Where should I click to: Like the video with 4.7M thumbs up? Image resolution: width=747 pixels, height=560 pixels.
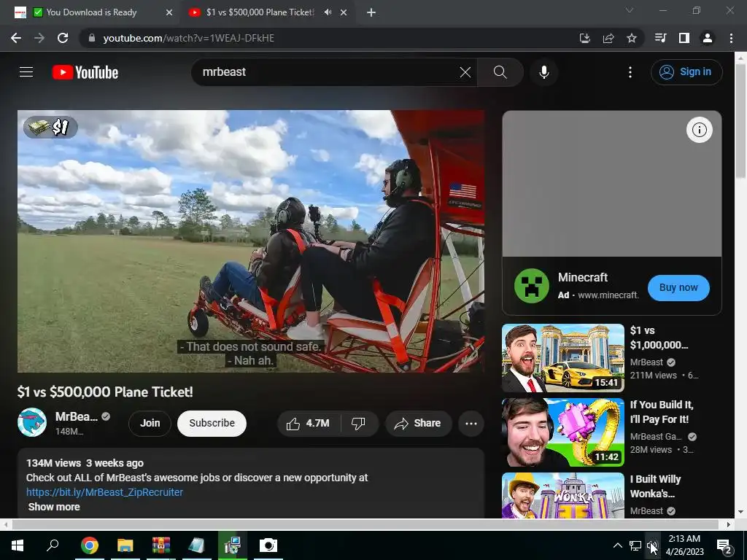click(x=309, y=424)
